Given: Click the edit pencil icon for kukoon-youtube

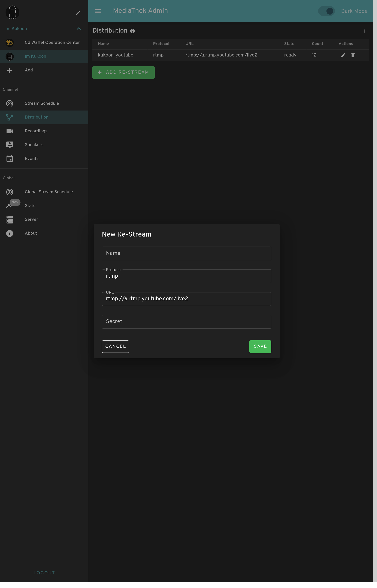Looking at the screenshot, I should [x=343, y=55].
